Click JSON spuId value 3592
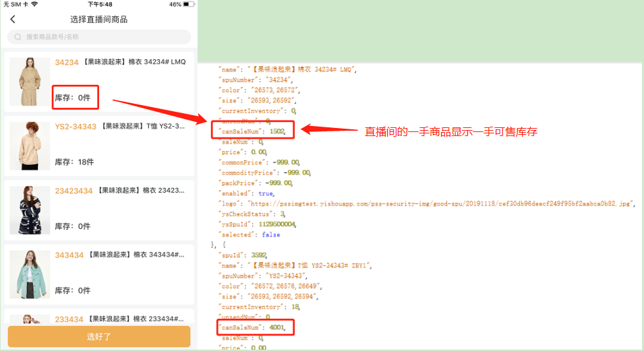This screenshot has width=644, height=351. tap(259, 255)
